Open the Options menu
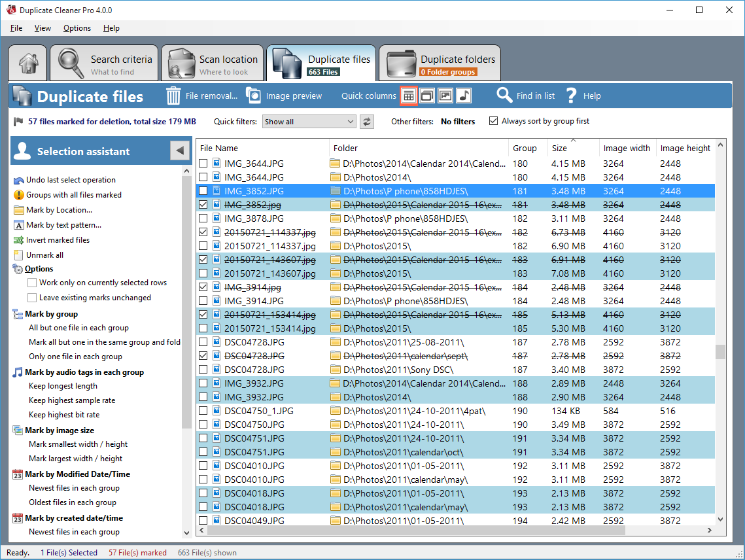Screen dimensions: 745x560 click(77, 28)
